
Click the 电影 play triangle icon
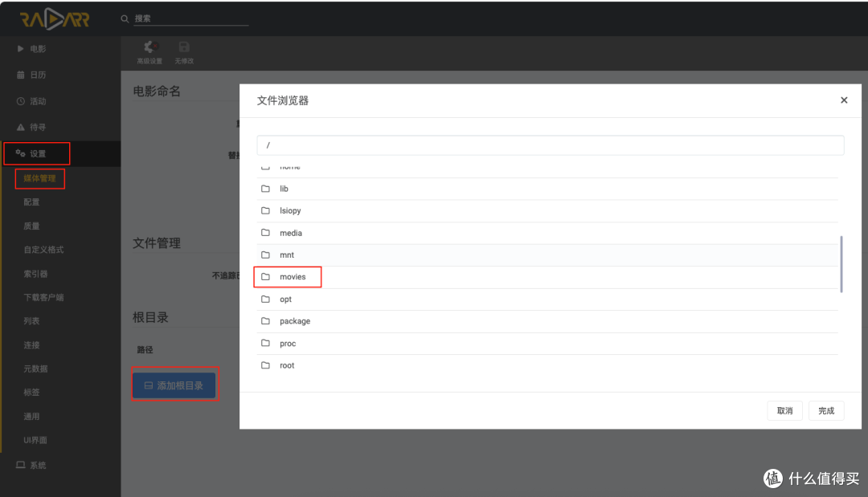click(x=20, y=49)
